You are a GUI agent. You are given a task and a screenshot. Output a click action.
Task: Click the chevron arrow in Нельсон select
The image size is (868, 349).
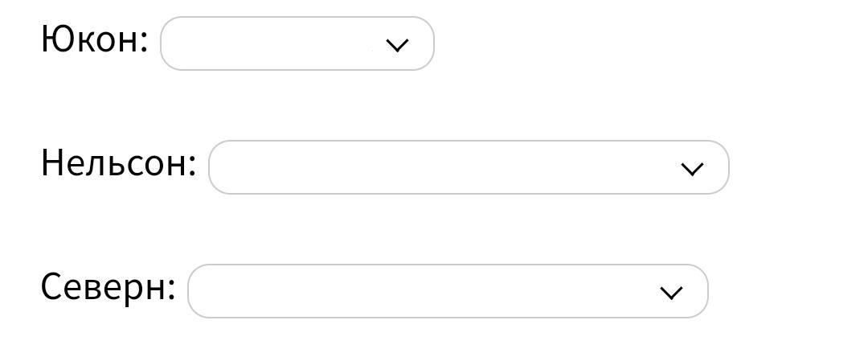click(692, 169)
